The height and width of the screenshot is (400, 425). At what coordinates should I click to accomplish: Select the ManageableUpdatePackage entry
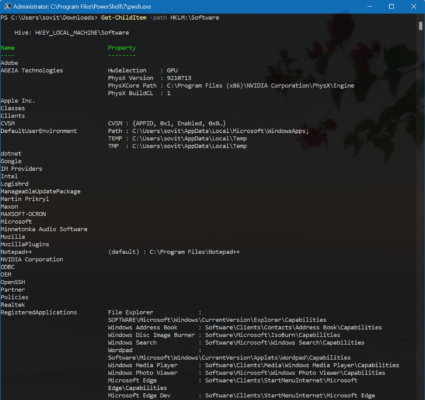coord(40,191)
